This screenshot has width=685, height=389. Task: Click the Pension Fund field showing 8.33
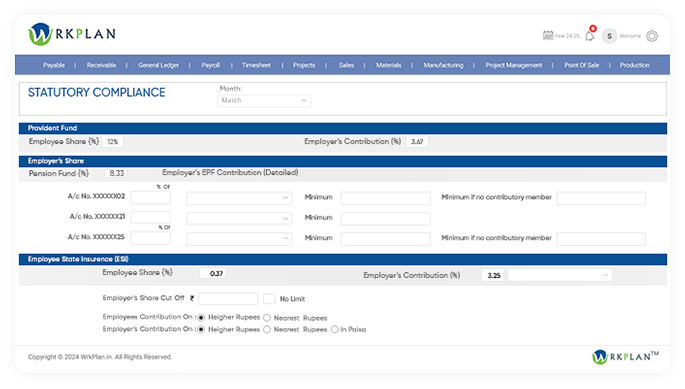pos(116,173)
